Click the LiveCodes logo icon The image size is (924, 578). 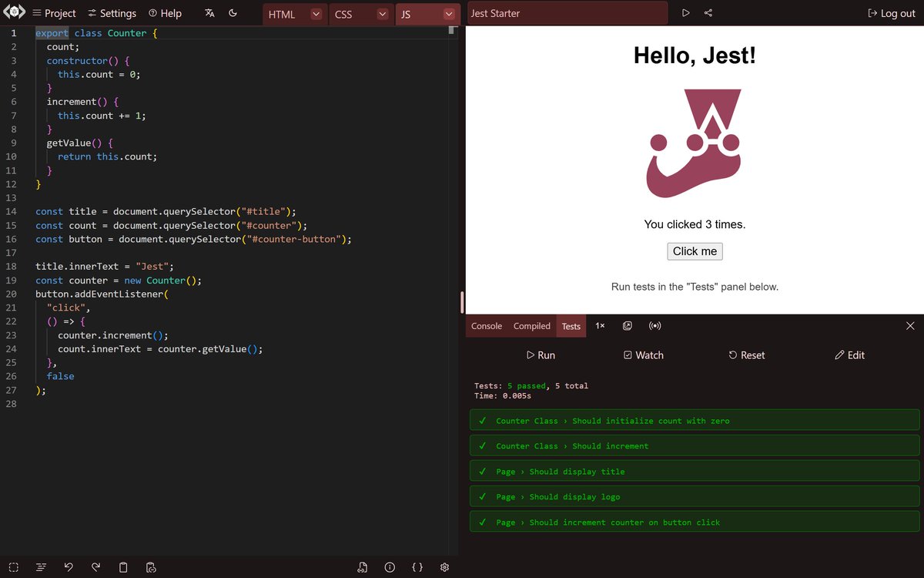(x=15, y=12)
